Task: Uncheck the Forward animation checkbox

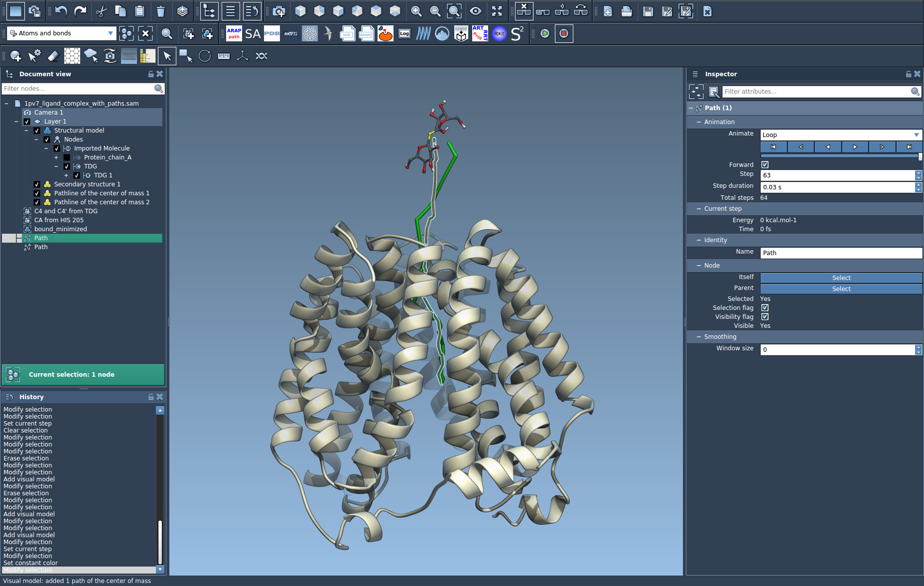Action: coord(765,164)
